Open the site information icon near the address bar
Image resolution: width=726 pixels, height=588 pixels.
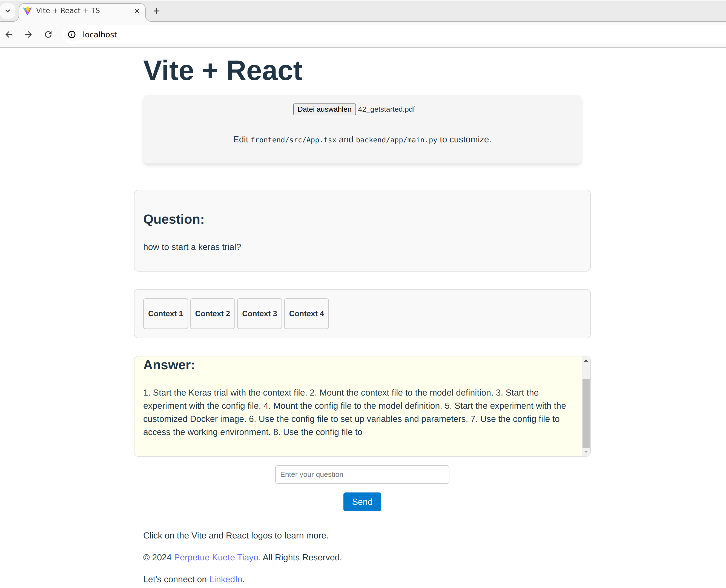(x=71, y=34)
